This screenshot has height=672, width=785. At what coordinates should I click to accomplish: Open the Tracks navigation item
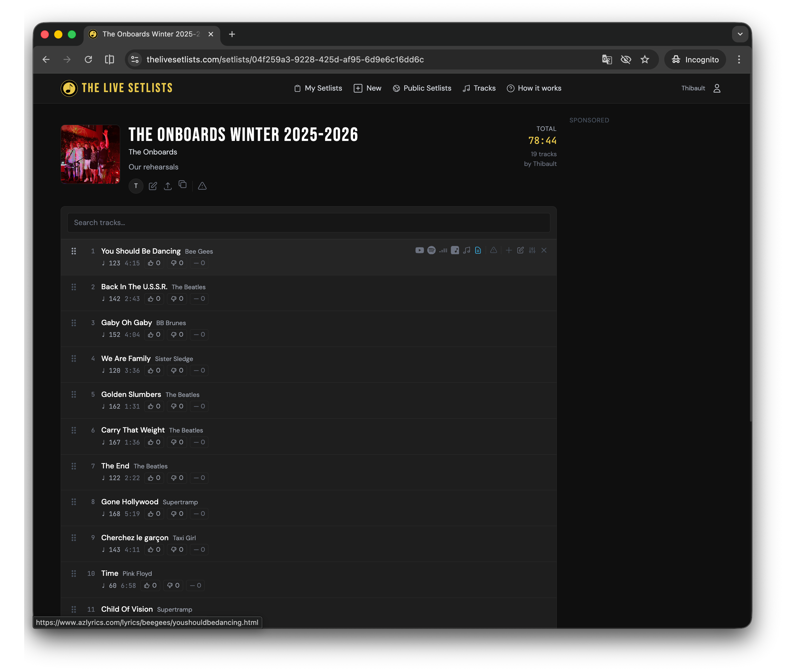(479, 88)
